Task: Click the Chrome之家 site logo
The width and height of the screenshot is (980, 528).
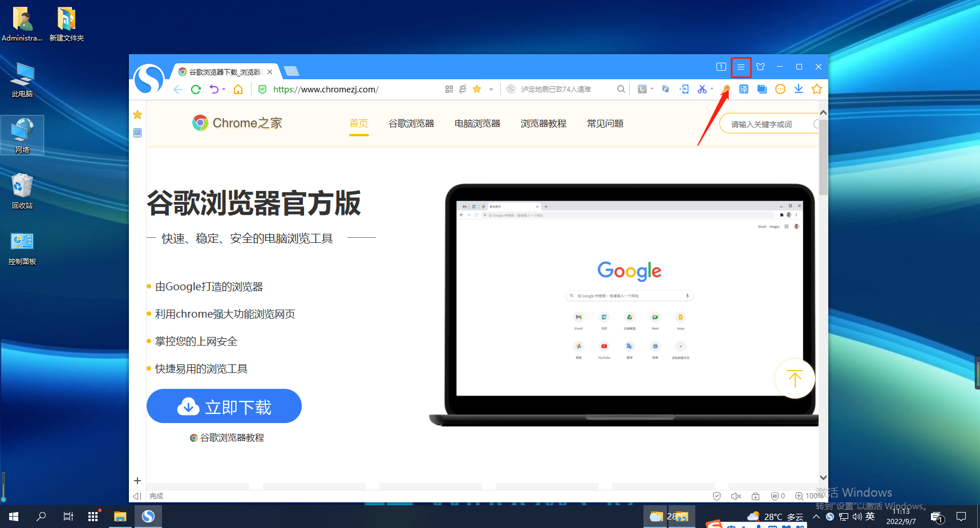Action: (237, 123)
